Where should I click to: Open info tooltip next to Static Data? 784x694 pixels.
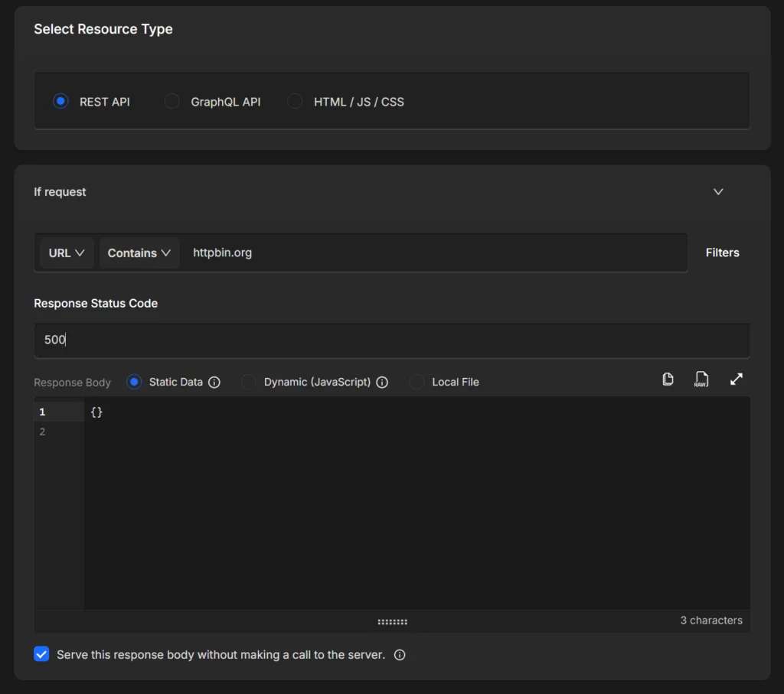click(x=214, y=383)
